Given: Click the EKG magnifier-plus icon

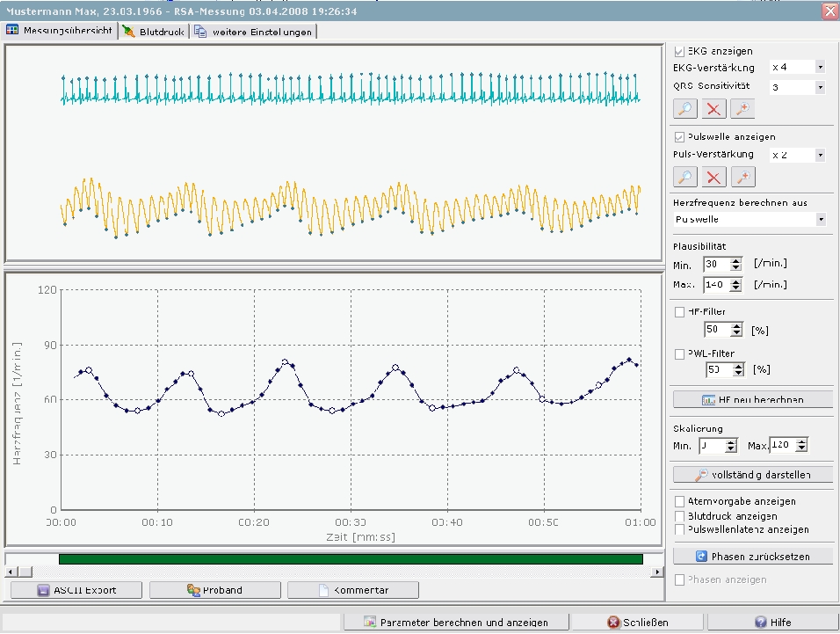Looking at the screenshot, I should pos(742,109).
